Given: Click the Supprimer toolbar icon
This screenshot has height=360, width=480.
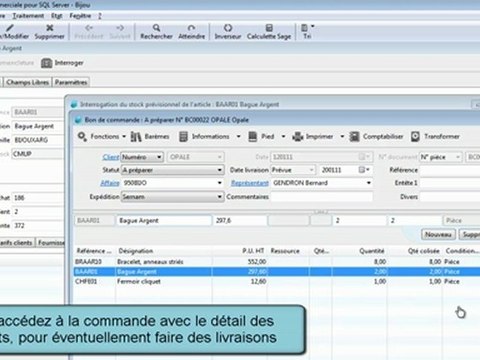Looking at the screenshot, I should (49, 28).
